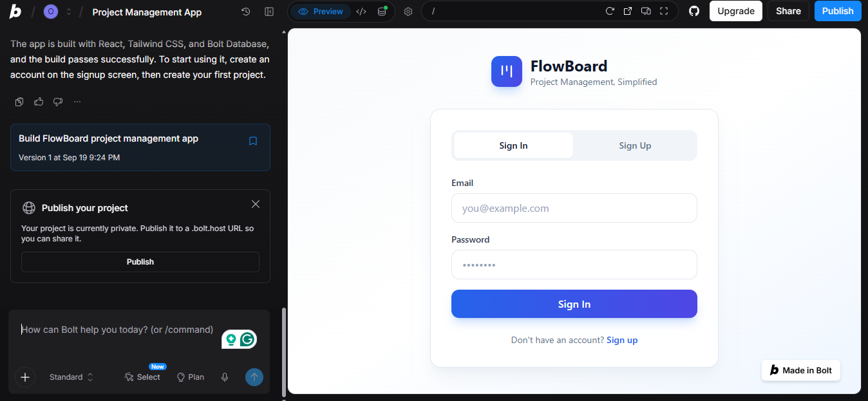The height and width of the screenshot is (401, 868).
Task: Click the Made in Bolt badge
Action: point(801,370)
